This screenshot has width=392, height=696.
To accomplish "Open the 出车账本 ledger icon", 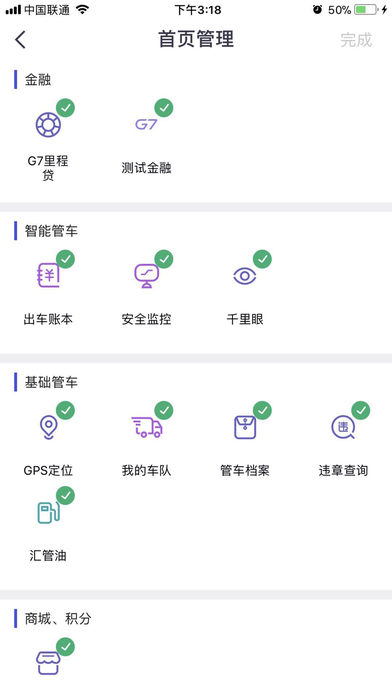I will pos(48,276).
